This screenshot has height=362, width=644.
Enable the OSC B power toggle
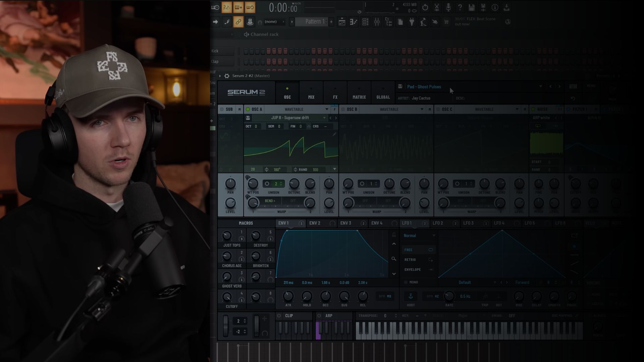point(343,109)
